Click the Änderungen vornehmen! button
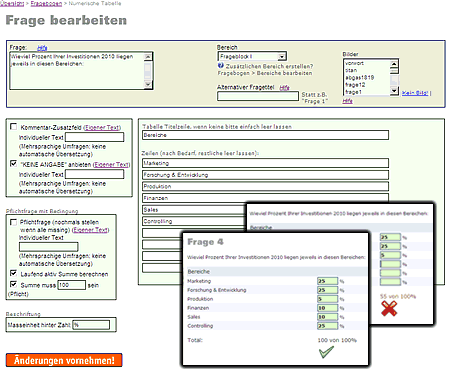Viewport: 450px width, 375px height. click(64, 360)
